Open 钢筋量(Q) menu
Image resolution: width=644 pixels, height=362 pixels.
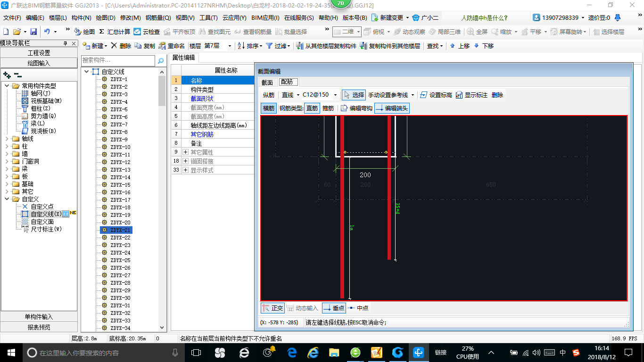158,17
